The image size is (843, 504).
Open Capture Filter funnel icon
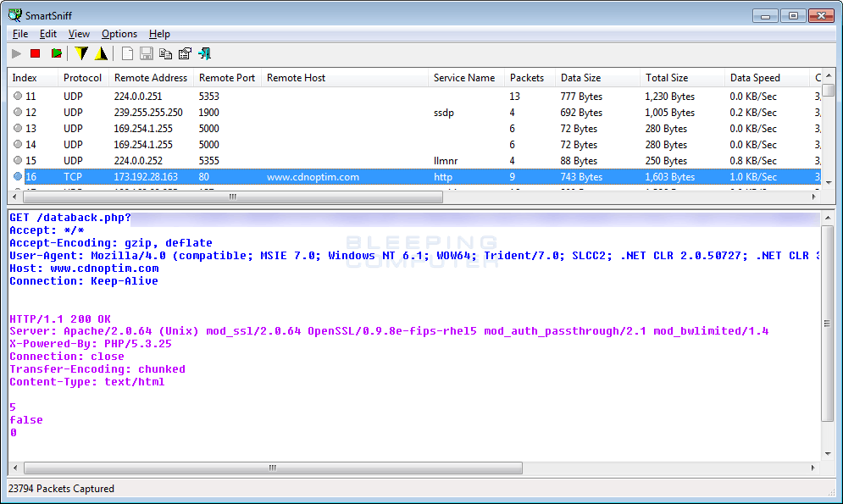coord(81,53)
